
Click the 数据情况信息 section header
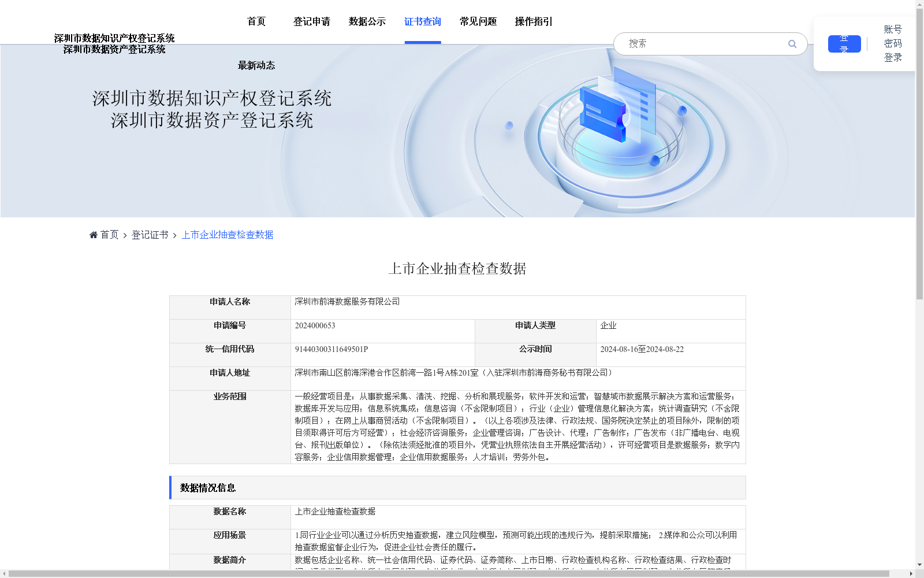pyautogui.click(x=457, y=488)
